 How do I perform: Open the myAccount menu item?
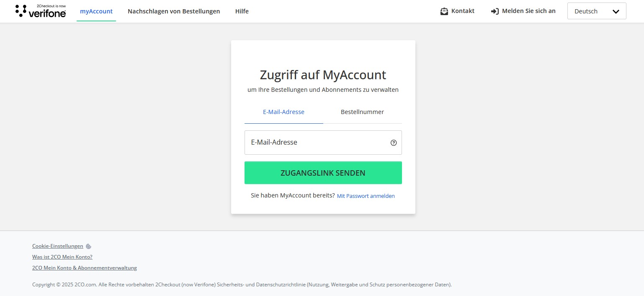[96, 11]
